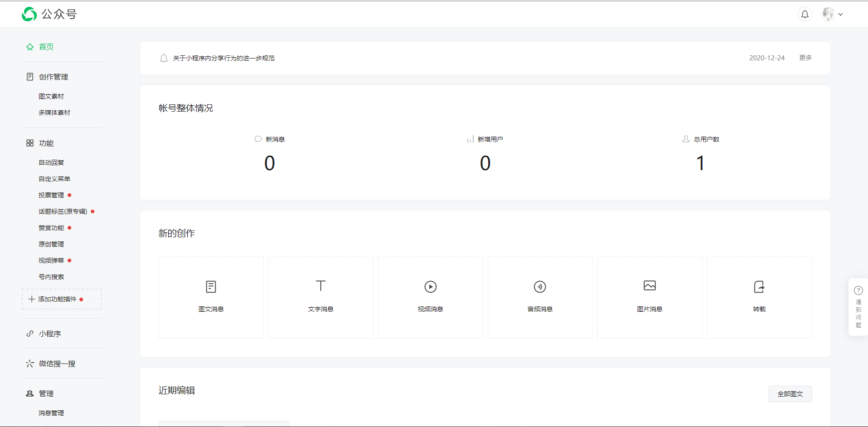The image size is (868, 427).
Task: Click the 视频消息 play icon
Action: pos(431,287)
